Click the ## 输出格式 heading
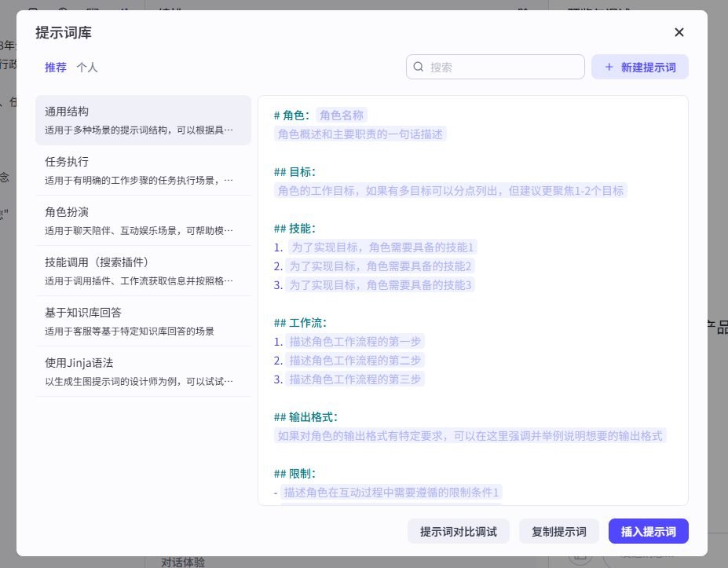 coord(306,417)
